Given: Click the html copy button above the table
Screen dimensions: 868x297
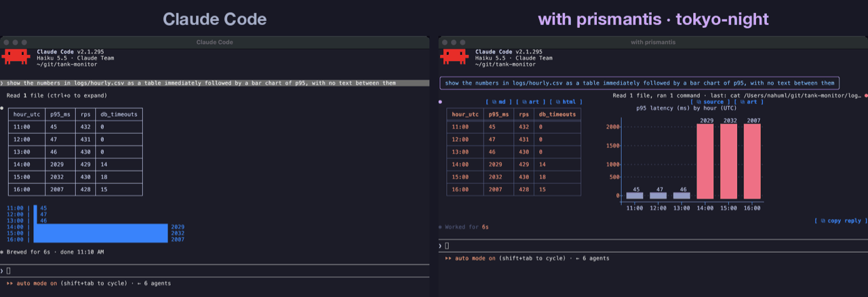Looking at the screenshot, I should pyautogui.click(x=566, y=102).
